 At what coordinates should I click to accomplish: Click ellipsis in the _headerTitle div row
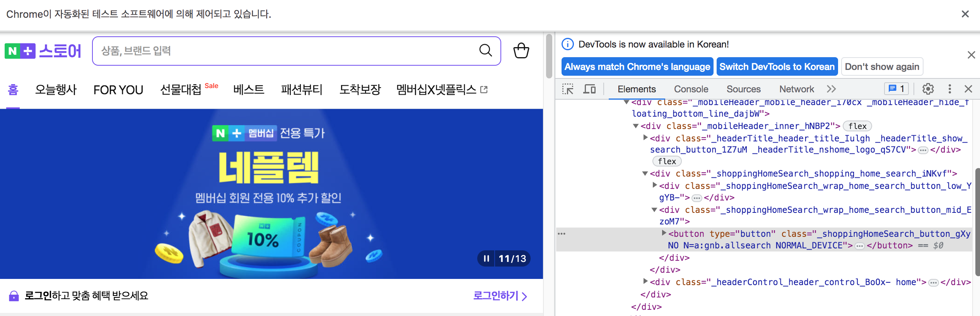pos(923,150)
